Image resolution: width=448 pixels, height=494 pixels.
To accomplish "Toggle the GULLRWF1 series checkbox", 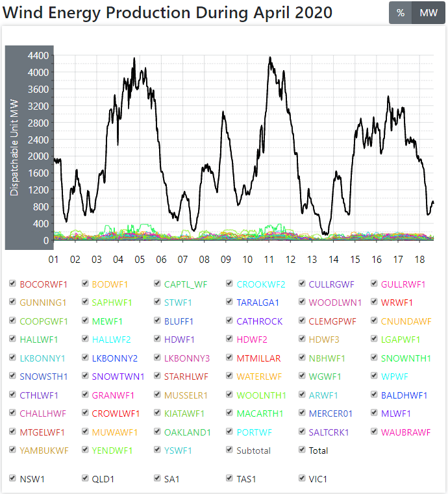I will coord(375,284).
